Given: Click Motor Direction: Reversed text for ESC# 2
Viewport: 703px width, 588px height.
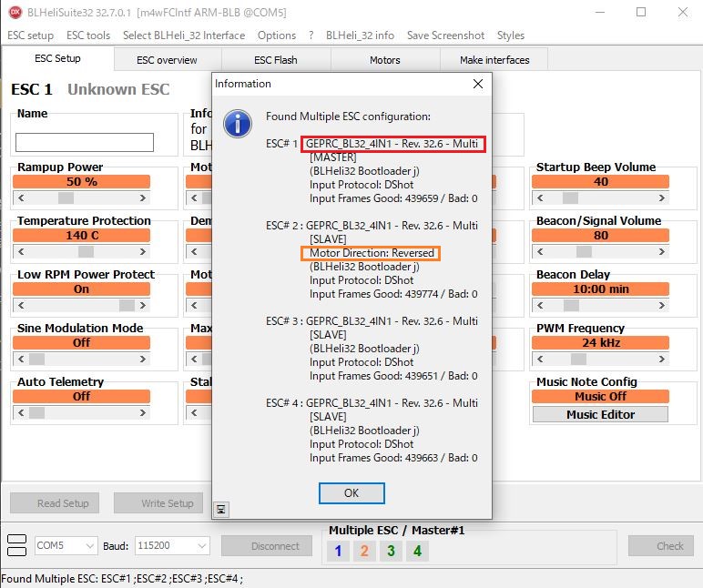Looking at the screenshot, I should coord(372,253).
